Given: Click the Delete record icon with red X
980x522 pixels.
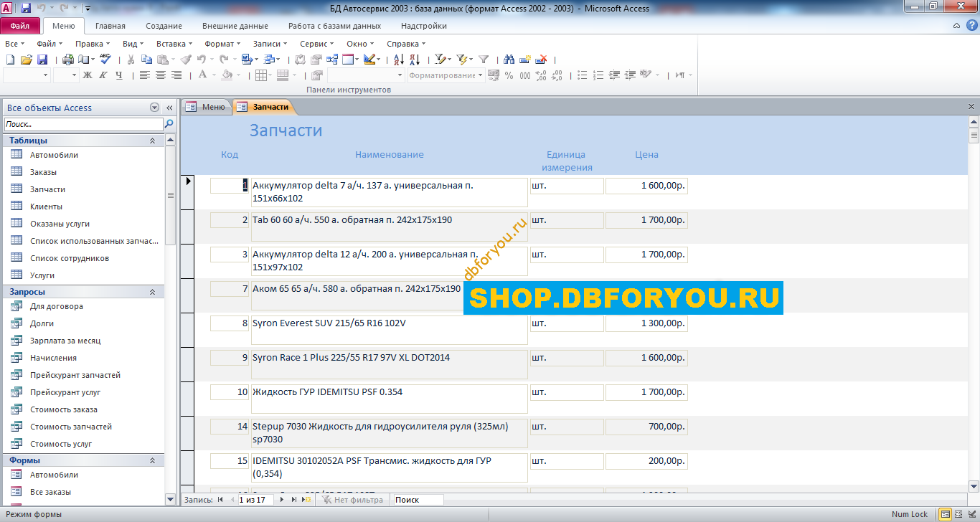Looking at the screenshot, I should [541, 60].
